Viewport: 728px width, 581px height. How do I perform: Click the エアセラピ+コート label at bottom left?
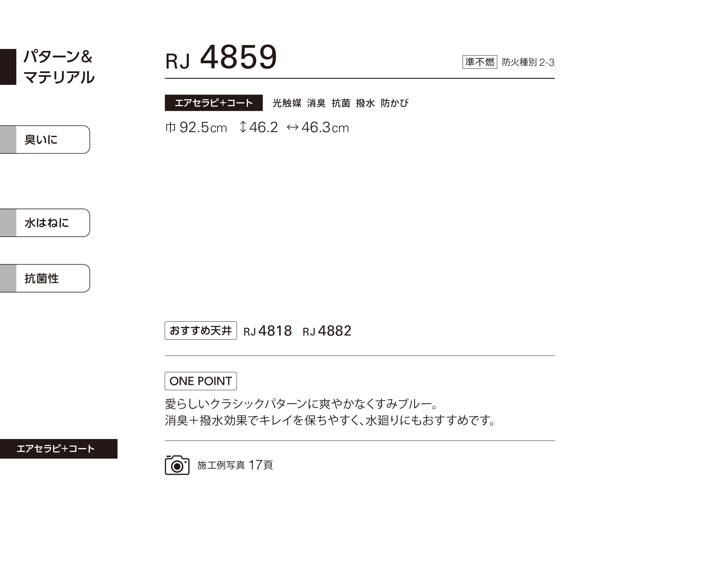[x=56, y=448]
